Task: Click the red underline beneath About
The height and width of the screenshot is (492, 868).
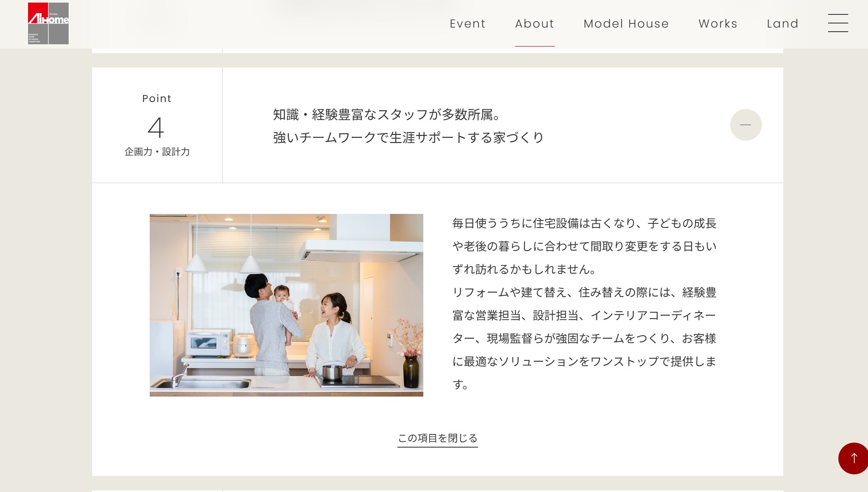Action: point(534,46)
